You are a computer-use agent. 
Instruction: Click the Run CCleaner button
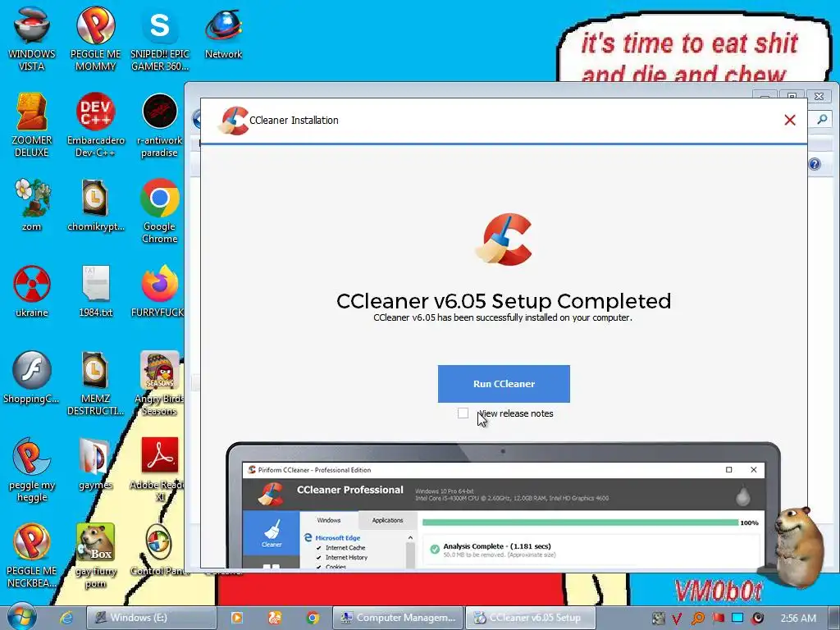click(504, 384)
